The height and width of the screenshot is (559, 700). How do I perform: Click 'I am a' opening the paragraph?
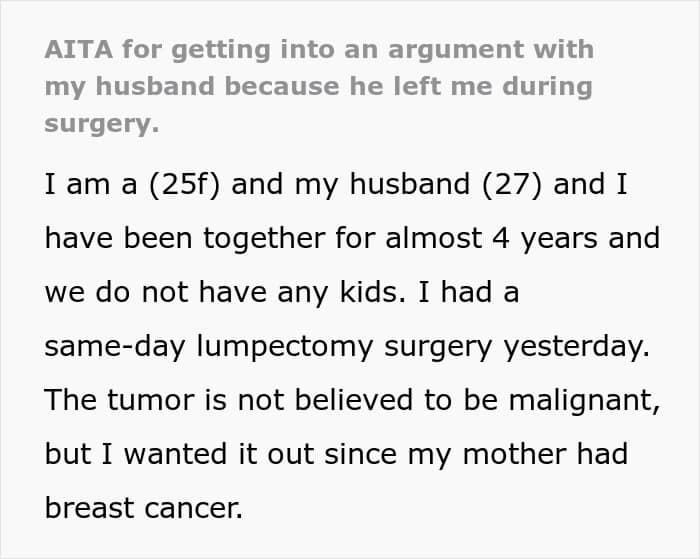coord(87,185)
